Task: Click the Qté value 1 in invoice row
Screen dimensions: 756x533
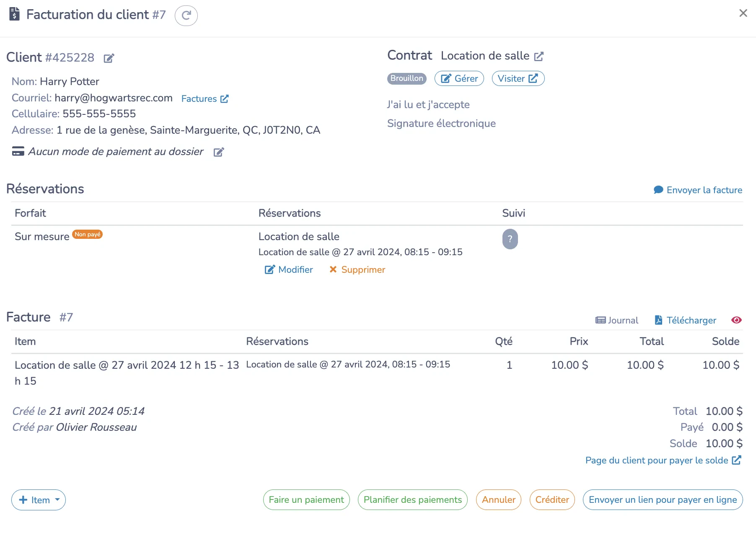Action: pyautogui.click(x=509, y=365)
